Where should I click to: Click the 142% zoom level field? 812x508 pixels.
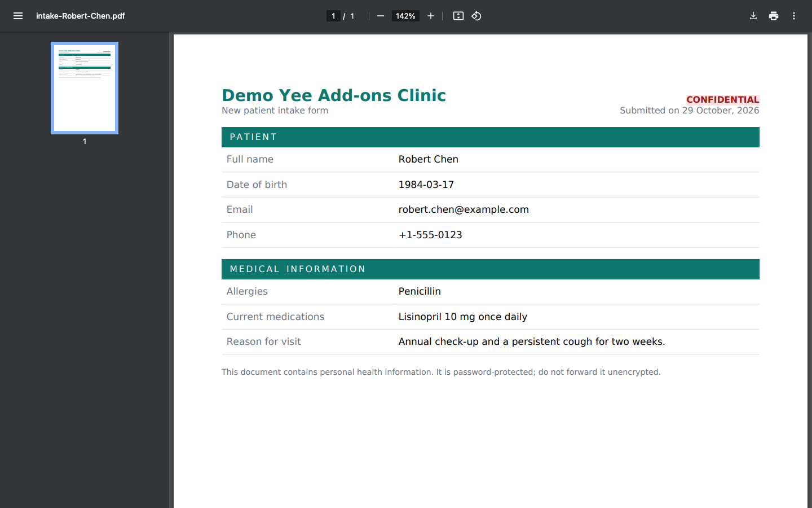[405, 16]
